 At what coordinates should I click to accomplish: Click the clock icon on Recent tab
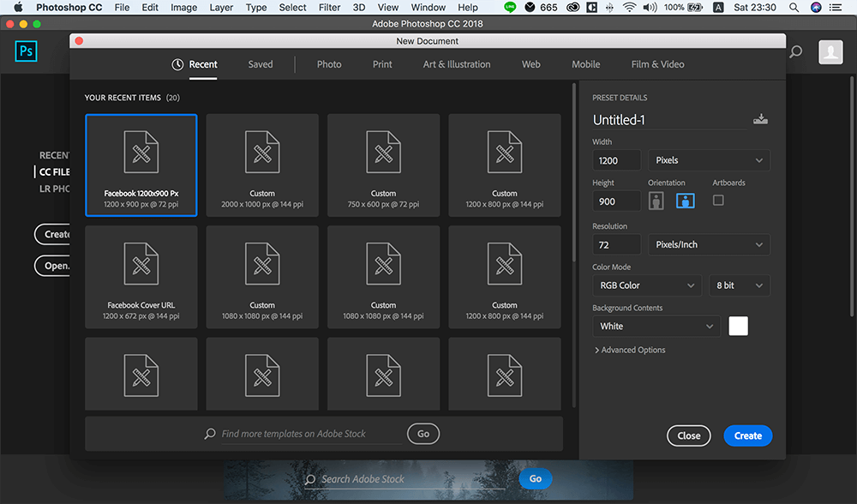pos(177,64)
